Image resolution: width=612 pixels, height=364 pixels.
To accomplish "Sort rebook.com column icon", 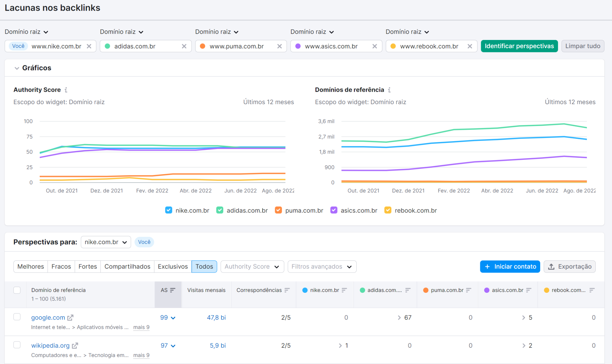I will click(592, 290).
